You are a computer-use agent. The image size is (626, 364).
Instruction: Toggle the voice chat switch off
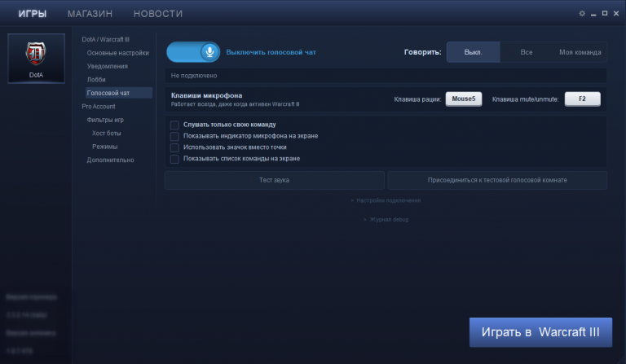coord(193,52)
